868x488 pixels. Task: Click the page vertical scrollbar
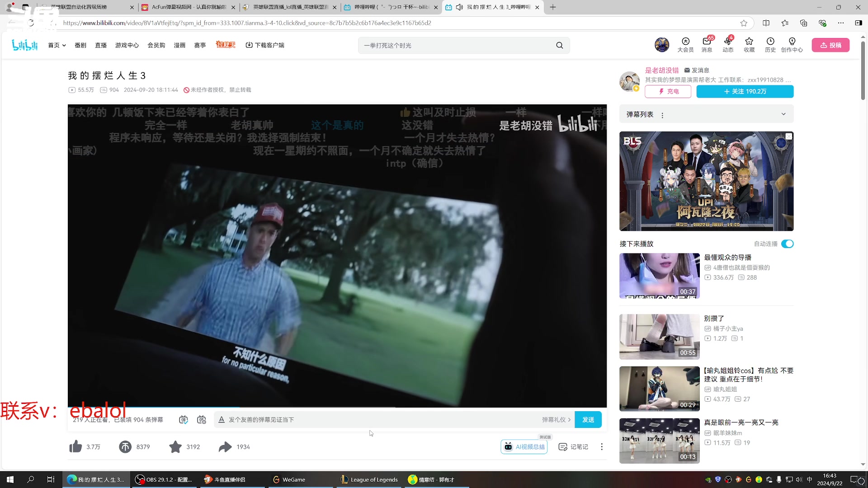pos(863,71)
